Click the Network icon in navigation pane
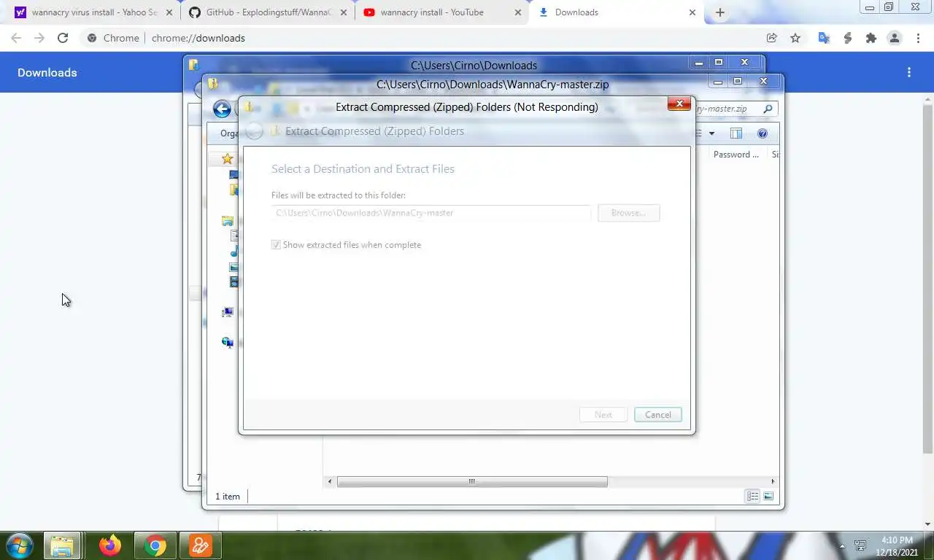Image resolution: width=934 pixels, height=560 pixels. [x=228, y=342]
